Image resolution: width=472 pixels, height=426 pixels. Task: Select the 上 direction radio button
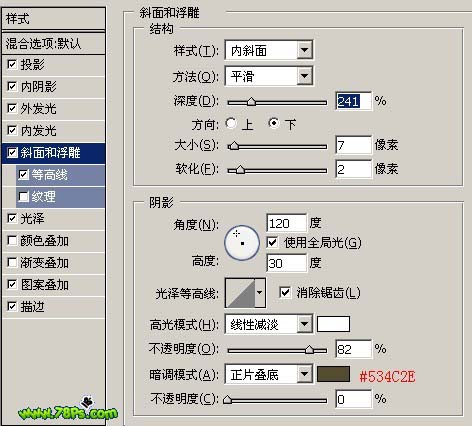click(x=231, y=123)
